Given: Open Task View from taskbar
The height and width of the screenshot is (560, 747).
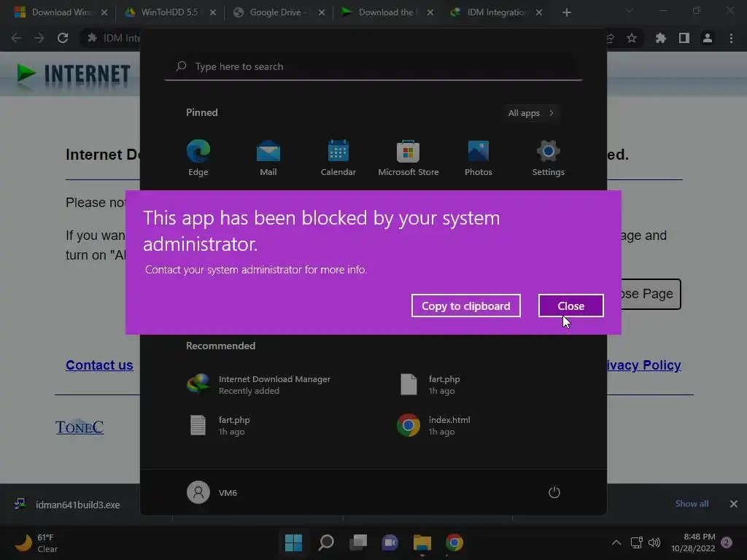Looking at the screenshot, I should tap(358, 542).
